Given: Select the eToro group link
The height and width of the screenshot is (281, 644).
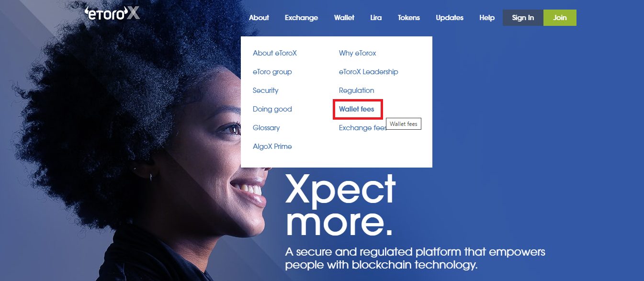Looking at the screenshot, I should pyautogui.click(x=272, y=72).
